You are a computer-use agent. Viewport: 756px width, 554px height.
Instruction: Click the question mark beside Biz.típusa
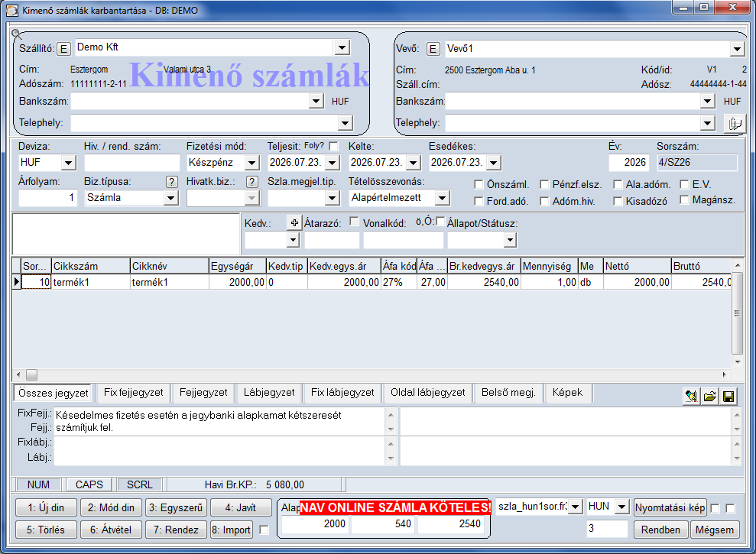pyautogui.click(x=171, y=182)
